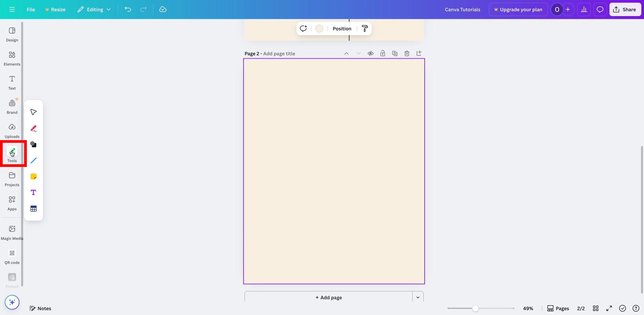The height and width of the screenshot is (315, 644).
Task: Open the Add page options chevron
Action: 418,297
